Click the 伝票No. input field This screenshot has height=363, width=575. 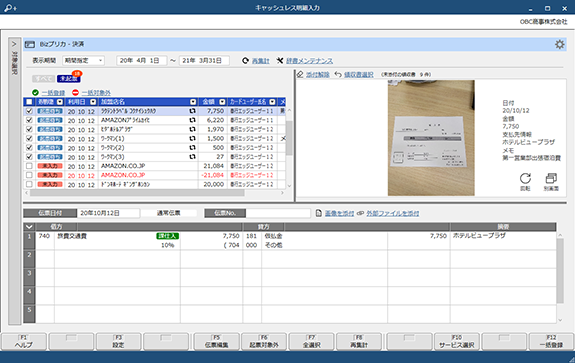[278, 213]
